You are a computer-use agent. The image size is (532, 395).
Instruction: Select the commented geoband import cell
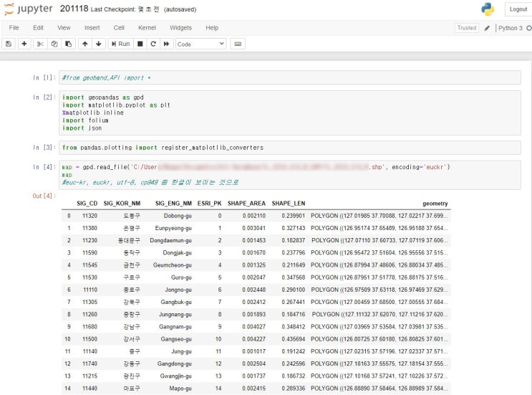click(290, 77)
